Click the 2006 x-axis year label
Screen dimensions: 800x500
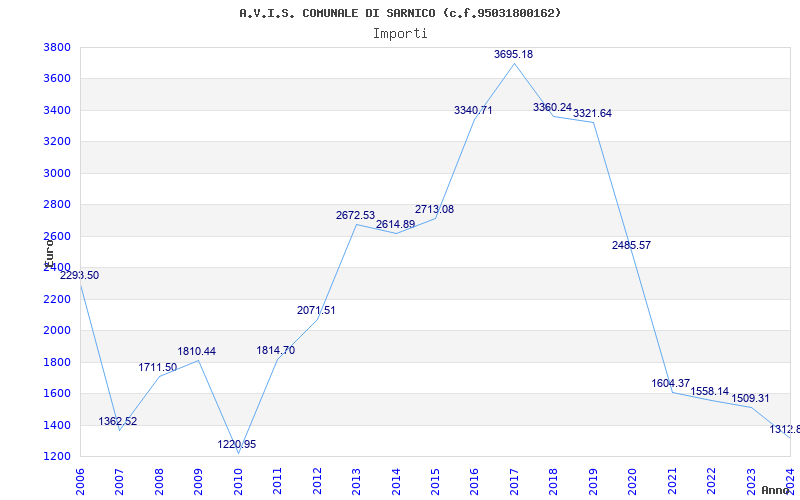[80, 482]
